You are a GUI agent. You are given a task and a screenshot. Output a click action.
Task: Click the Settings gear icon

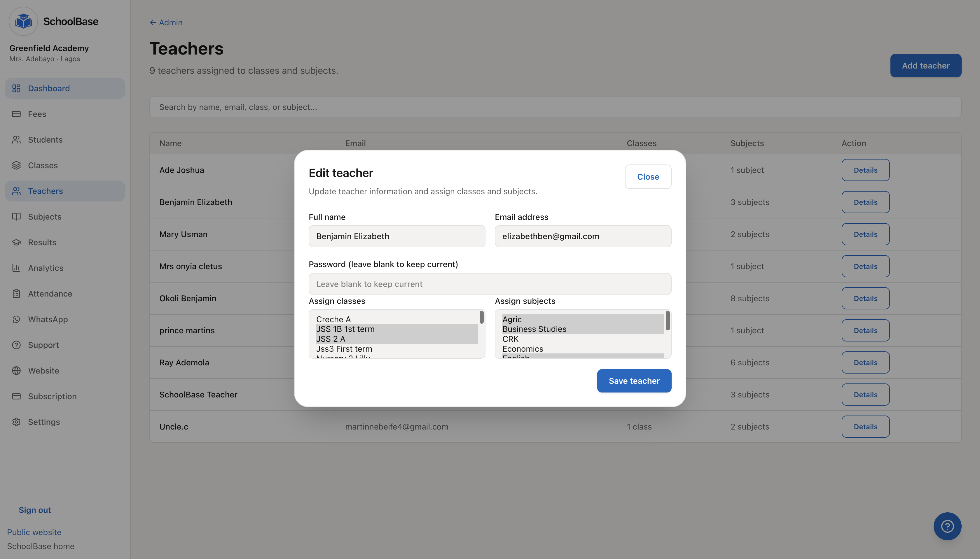point(16,422)
